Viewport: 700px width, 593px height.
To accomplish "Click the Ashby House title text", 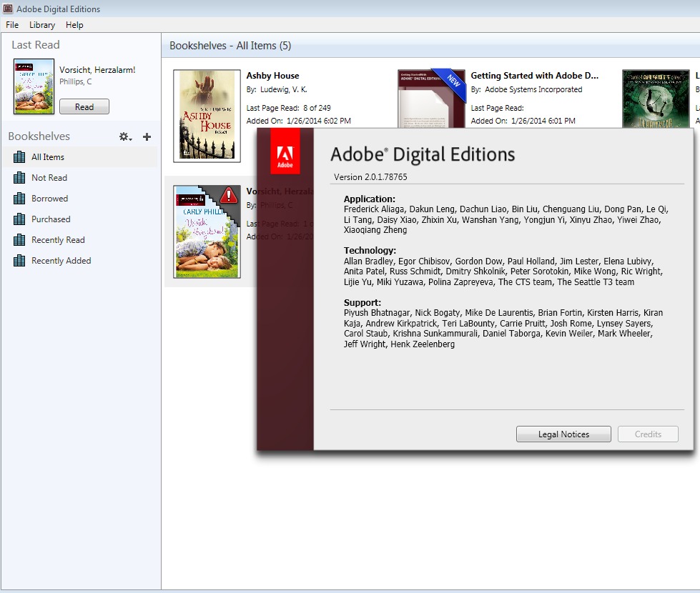I will pos(272,76).
